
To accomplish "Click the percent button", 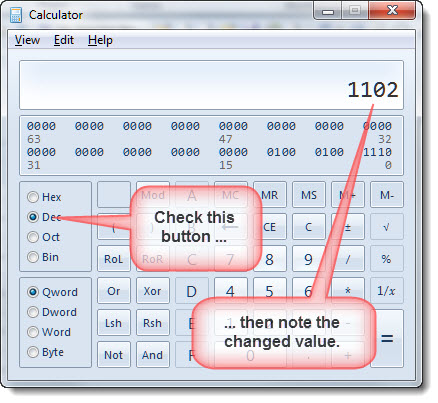I will pos(387,259).
